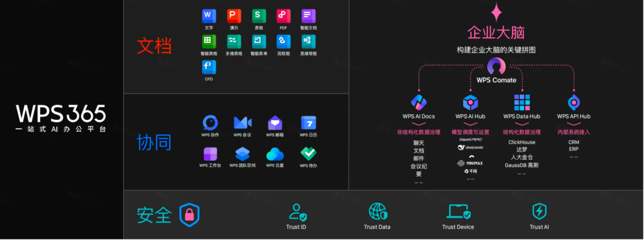Click the deepseek logo under AI Hub

click(x=470, y=148)
